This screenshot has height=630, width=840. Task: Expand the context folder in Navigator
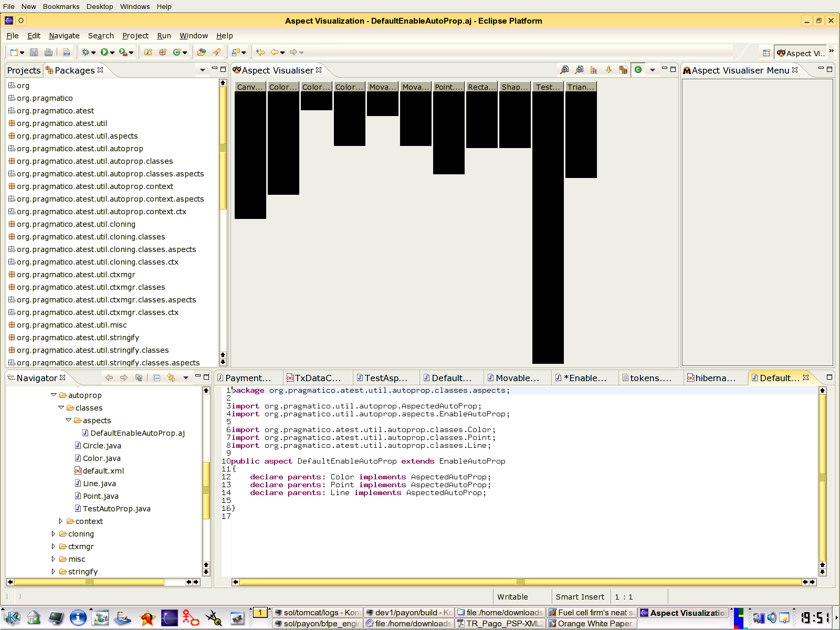[x=61, y=521]
